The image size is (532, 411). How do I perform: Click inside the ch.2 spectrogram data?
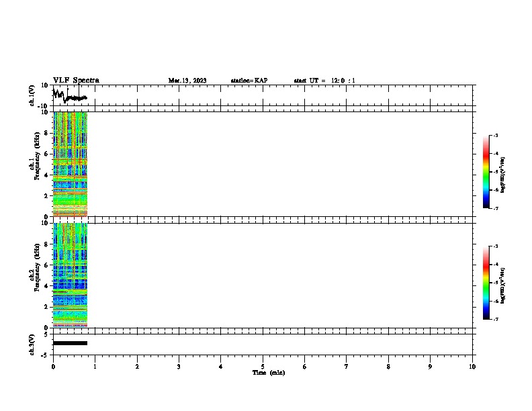click(x=71, y=275)
